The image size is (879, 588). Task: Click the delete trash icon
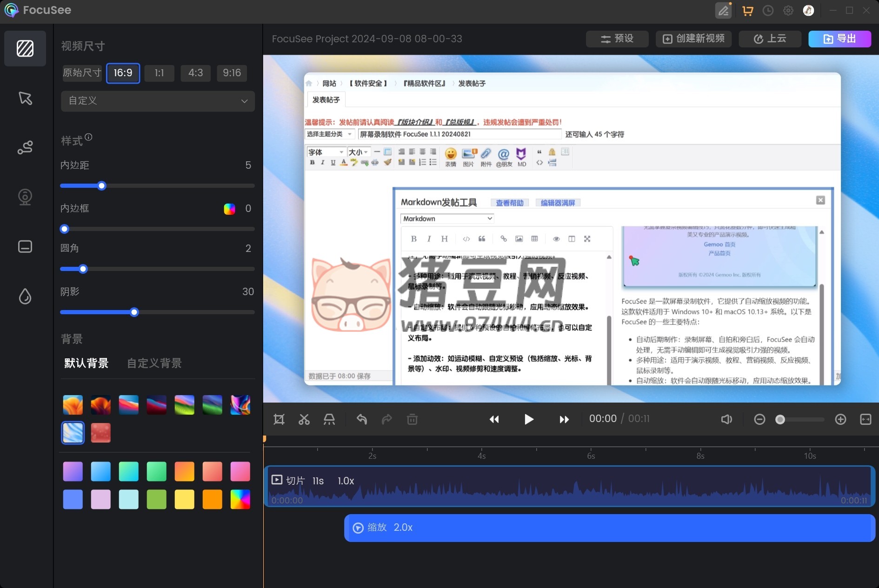click(412, 419)
